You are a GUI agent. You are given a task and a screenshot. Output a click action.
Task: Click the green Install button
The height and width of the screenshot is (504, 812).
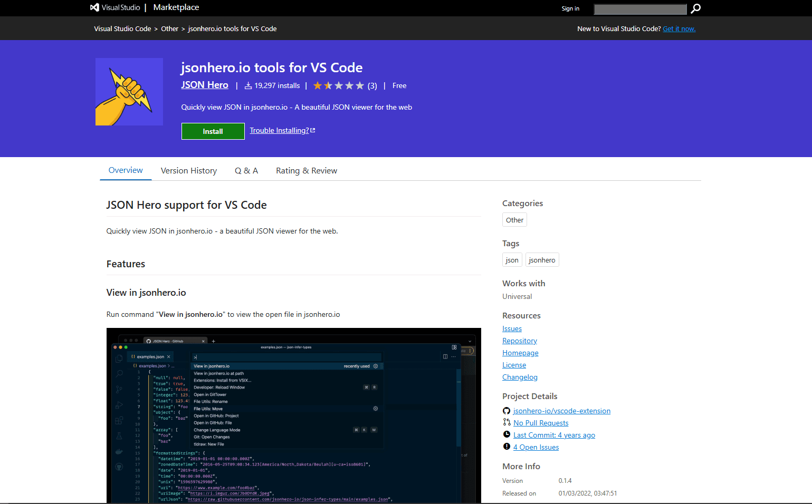point(213,131)
